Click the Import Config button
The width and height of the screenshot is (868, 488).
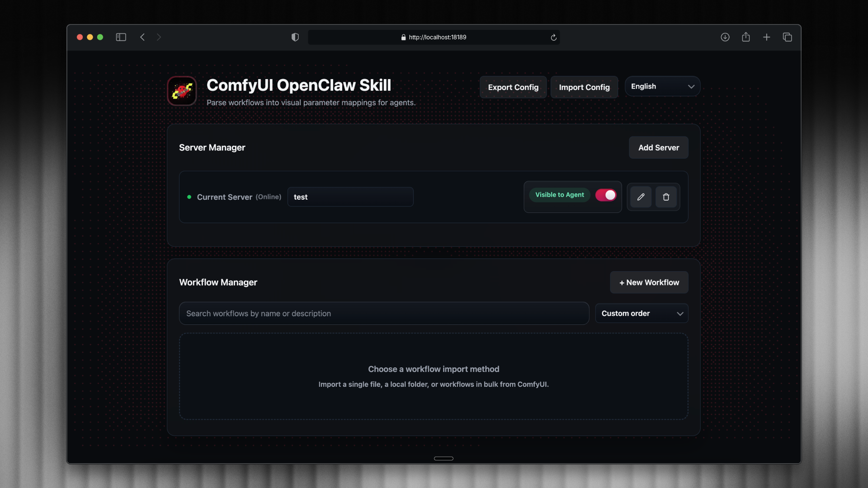584,87
